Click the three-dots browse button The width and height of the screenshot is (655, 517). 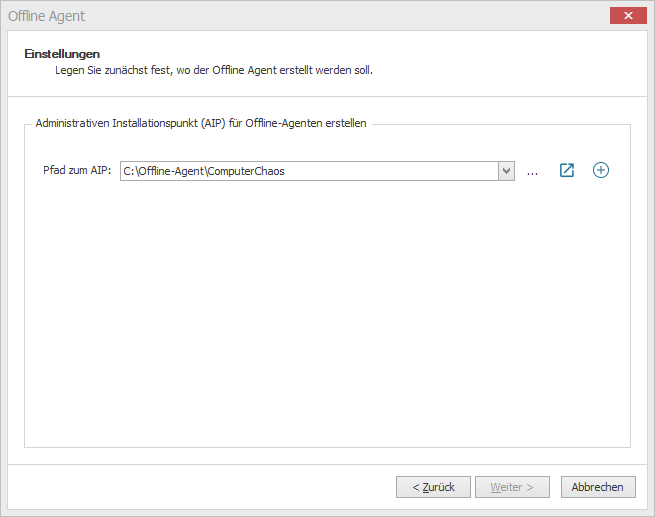coord(532,171)
